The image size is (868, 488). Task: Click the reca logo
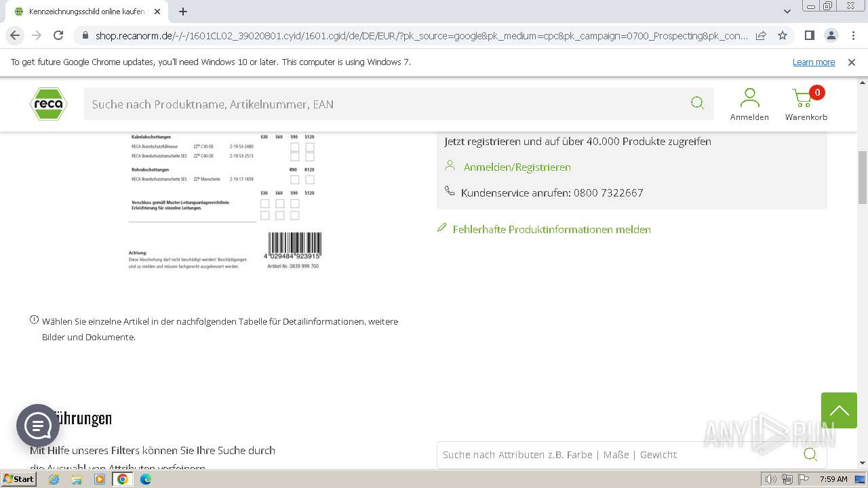[x=48, y=104]
